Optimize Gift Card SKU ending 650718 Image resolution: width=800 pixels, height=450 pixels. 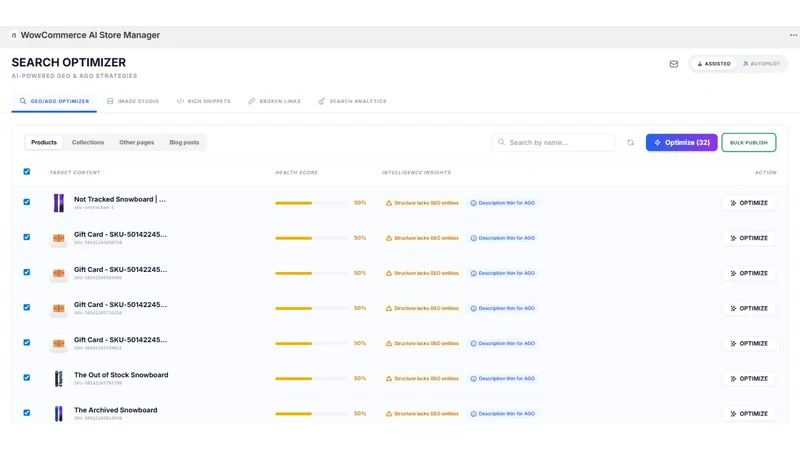[x=748, y=238]
